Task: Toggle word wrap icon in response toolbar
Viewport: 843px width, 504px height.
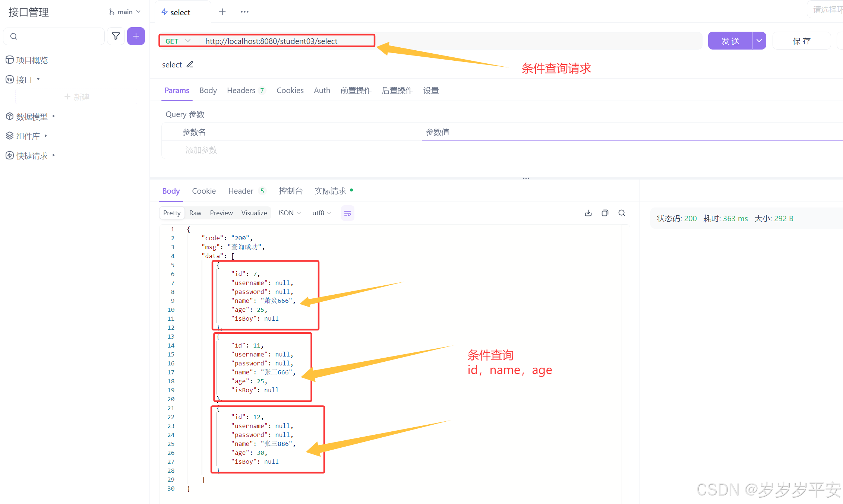Action: tap(347, 213)
